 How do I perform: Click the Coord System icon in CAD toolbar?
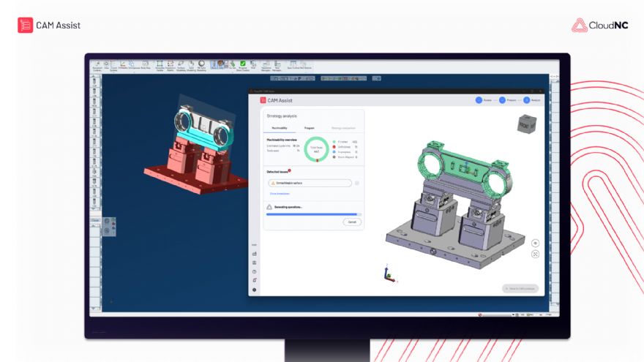pyautogui.click(x=113, y=66)
